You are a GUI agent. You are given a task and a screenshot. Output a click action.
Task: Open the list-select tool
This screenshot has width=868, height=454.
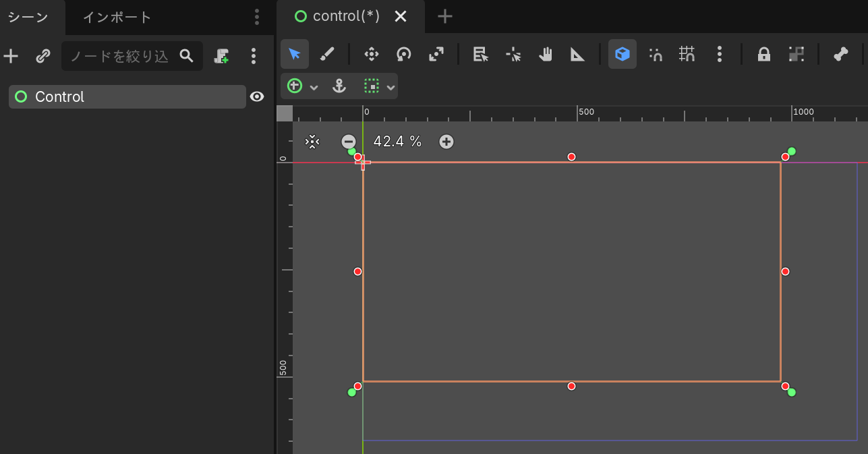(480, 54)
